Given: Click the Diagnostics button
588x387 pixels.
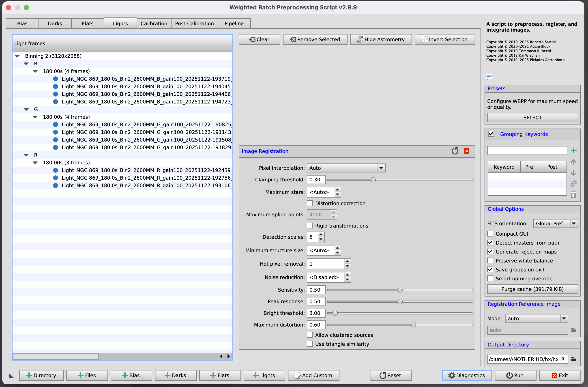Looking at the screenshot, I should 466,375.
